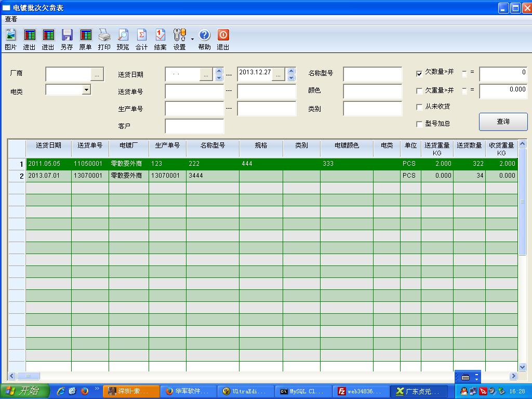532x399 pixels.
Task: Click the 另存 save-as floppy icon
Action: (x=66, y=39)
